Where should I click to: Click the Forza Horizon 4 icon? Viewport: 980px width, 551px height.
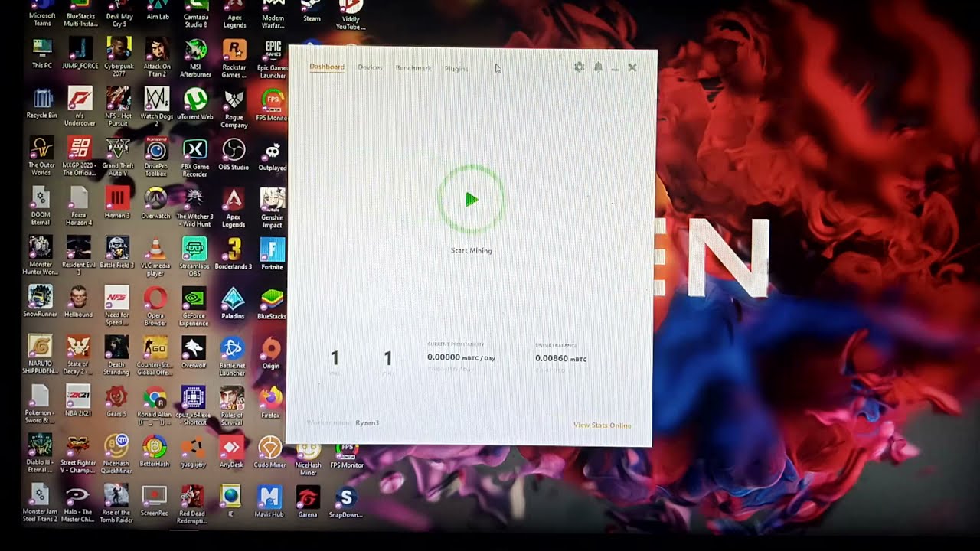point(79,206)
